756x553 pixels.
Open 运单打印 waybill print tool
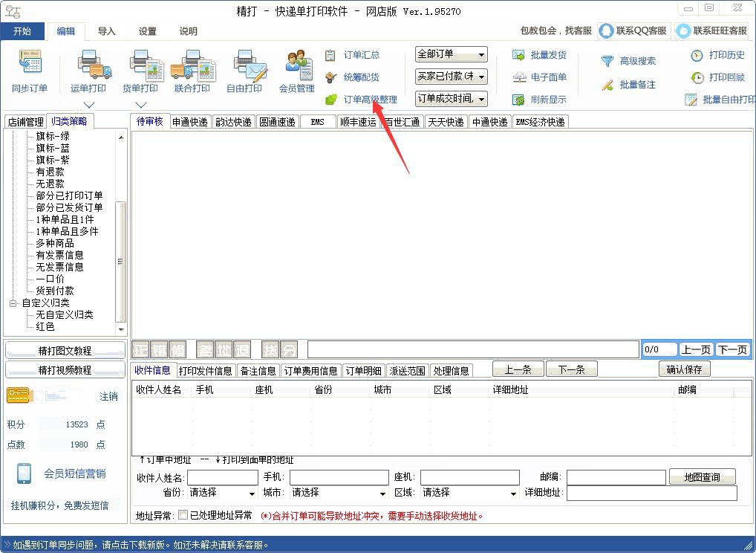tap(88, 71)
